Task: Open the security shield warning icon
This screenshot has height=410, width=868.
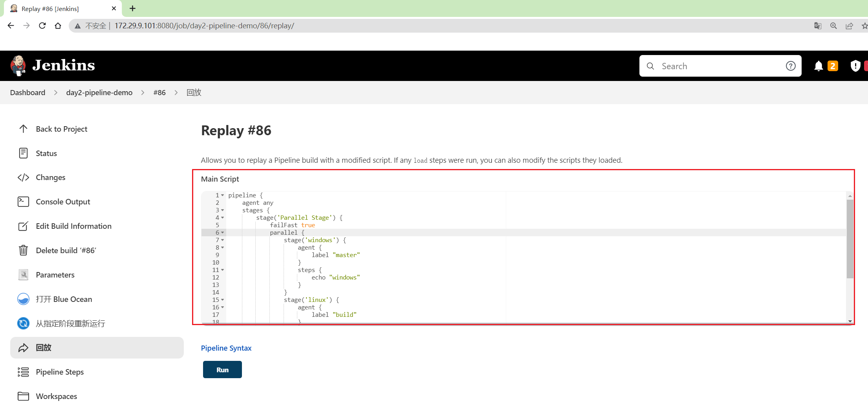Action: point(855,66)
